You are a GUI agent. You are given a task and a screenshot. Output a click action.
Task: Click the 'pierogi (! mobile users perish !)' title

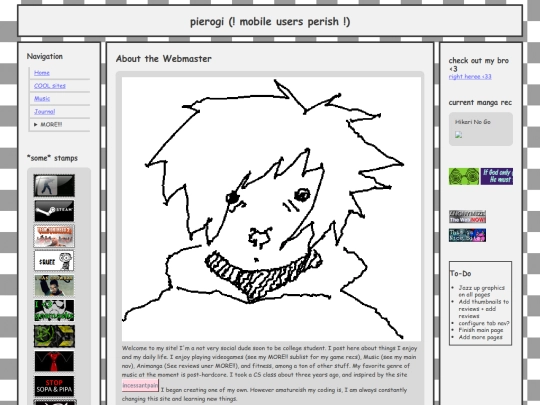(x=270, y=22)
